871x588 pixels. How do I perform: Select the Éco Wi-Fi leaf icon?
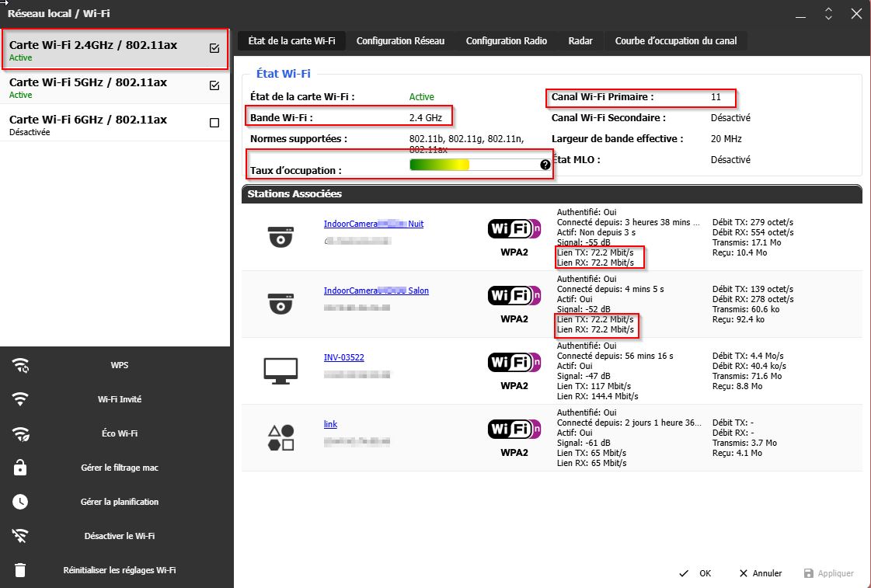20,433
